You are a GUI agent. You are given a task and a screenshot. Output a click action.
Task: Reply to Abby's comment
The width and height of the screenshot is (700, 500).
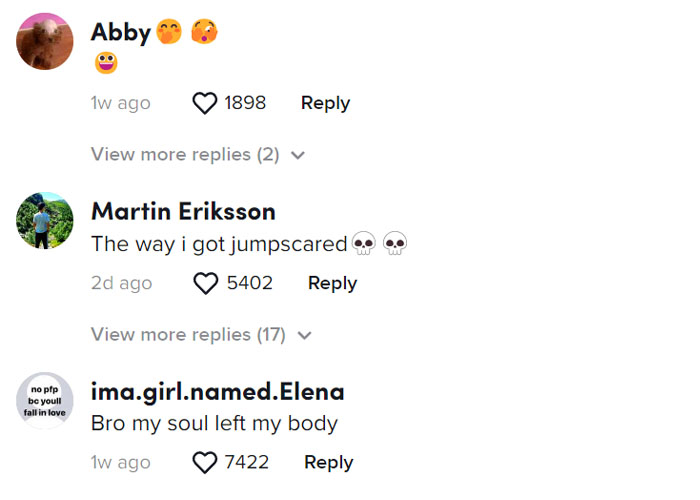click(x=325, y=104)
